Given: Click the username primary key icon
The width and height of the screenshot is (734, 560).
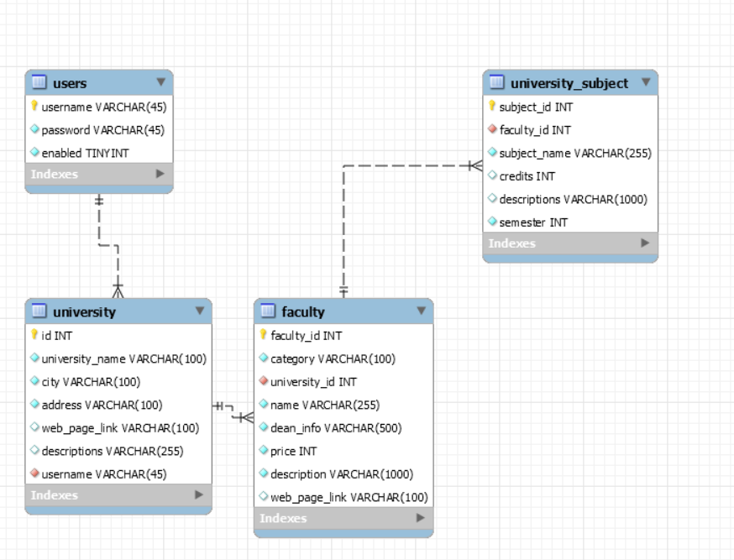Looking at the screenshot, I should 34,107.
